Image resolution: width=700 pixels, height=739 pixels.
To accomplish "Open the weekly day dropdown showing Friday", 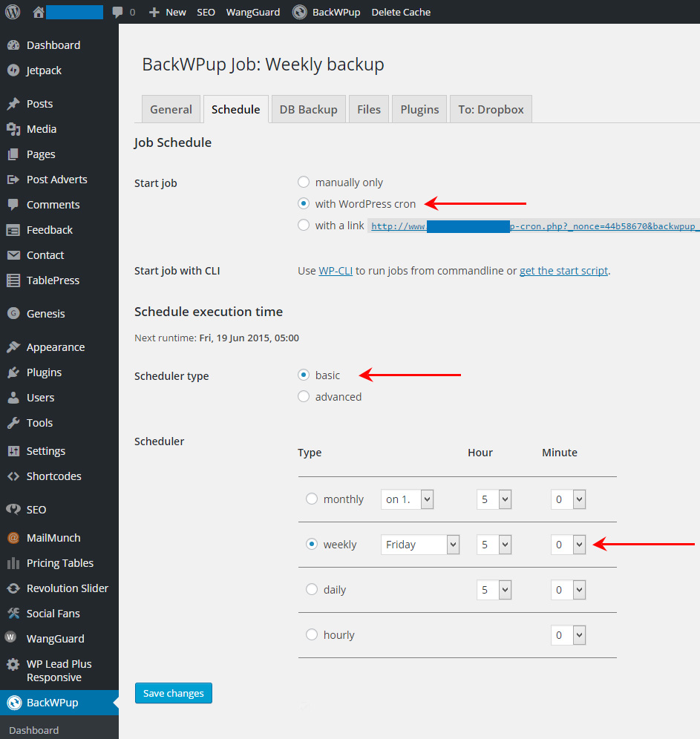I will coord(420,544).
